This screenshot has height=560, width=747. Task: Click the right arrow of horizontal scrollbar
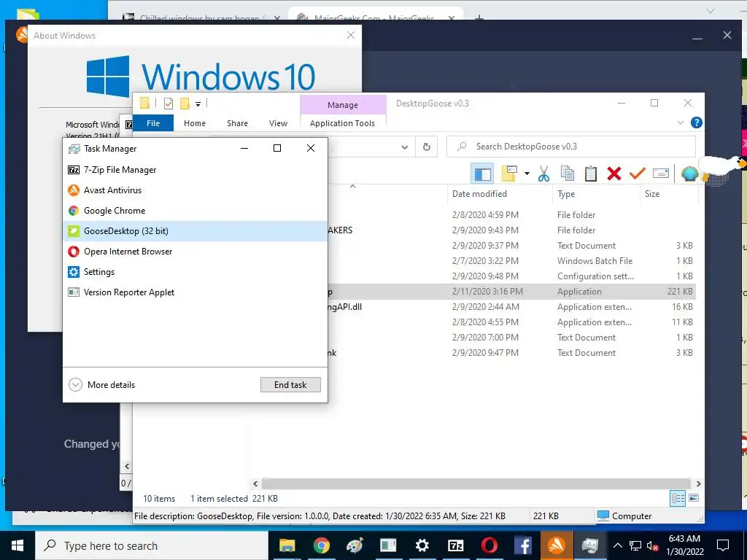point(698,484)
